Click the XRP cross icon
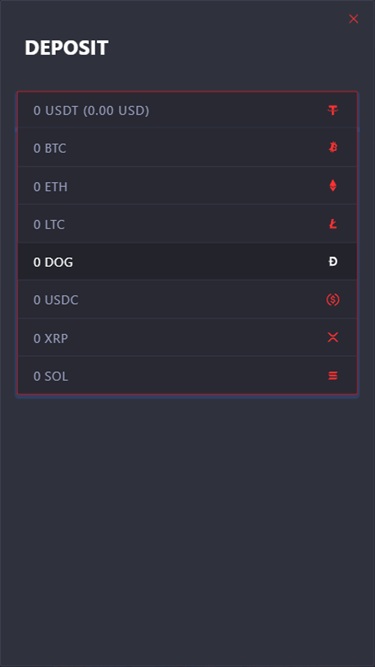This screenshot has height=667, width=375. (333, 338)
